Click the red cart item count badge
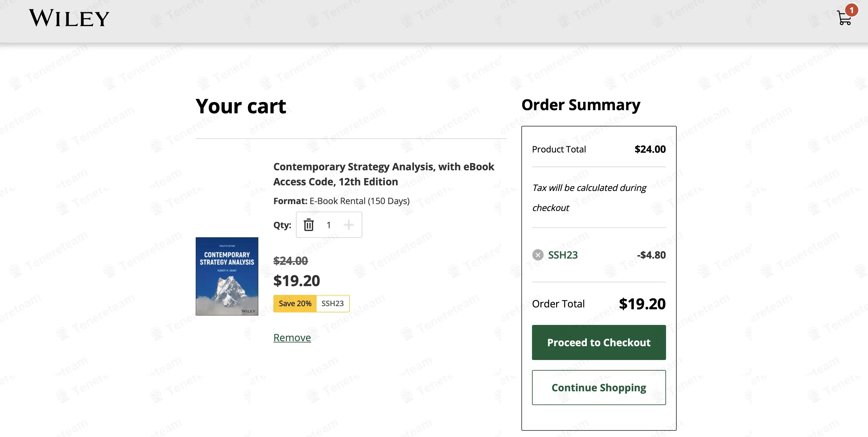This screenshot has height=437, width=868. click(x=851, y=10)
